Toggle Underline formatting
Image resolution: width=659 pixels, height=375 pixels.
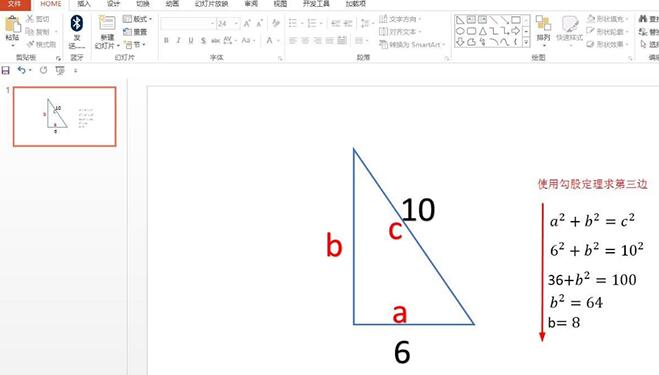pos(191,40)
